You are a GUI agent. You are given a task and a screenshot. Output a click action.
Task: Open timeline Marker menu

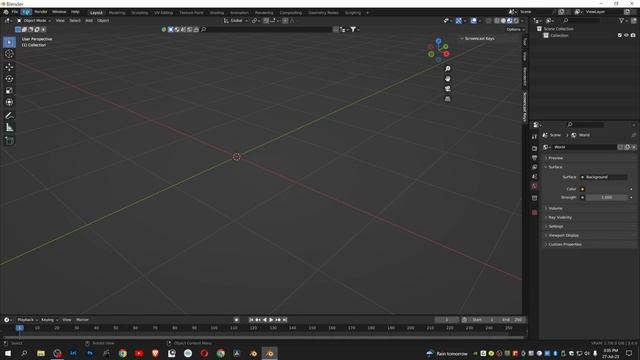pos(82,320)
